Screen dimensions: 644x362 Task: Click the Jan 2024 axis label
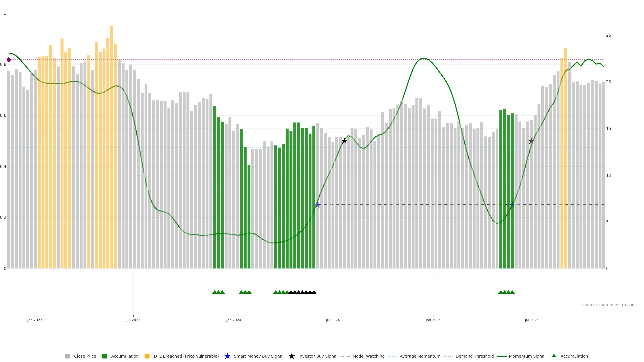233,320
